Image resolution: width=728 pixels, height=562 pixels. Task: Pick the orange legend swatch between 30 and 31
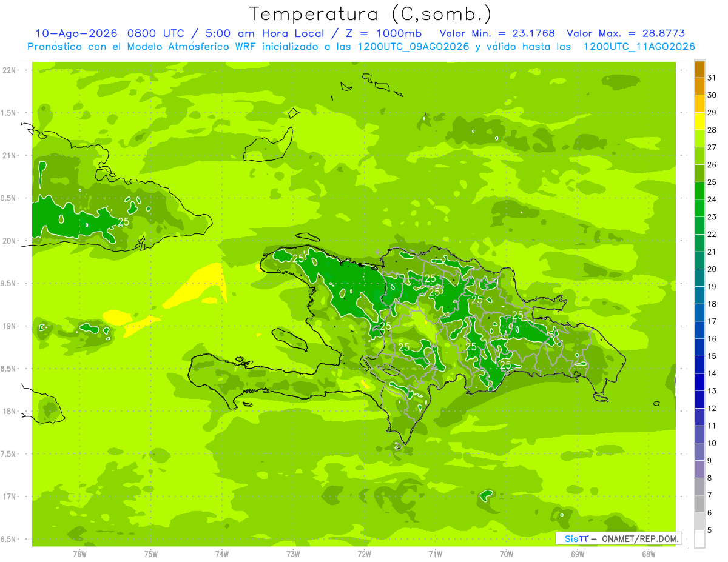click(699, 87)
